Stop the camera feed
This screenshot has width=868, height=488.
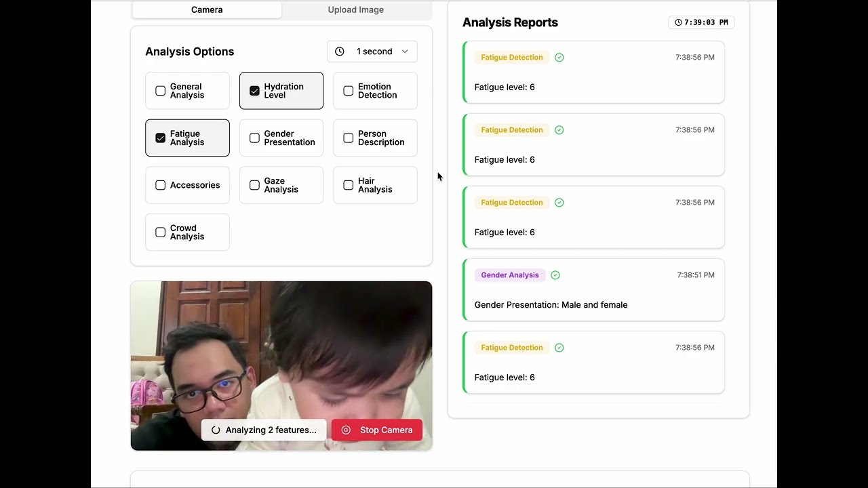click(x=377, y=430)
